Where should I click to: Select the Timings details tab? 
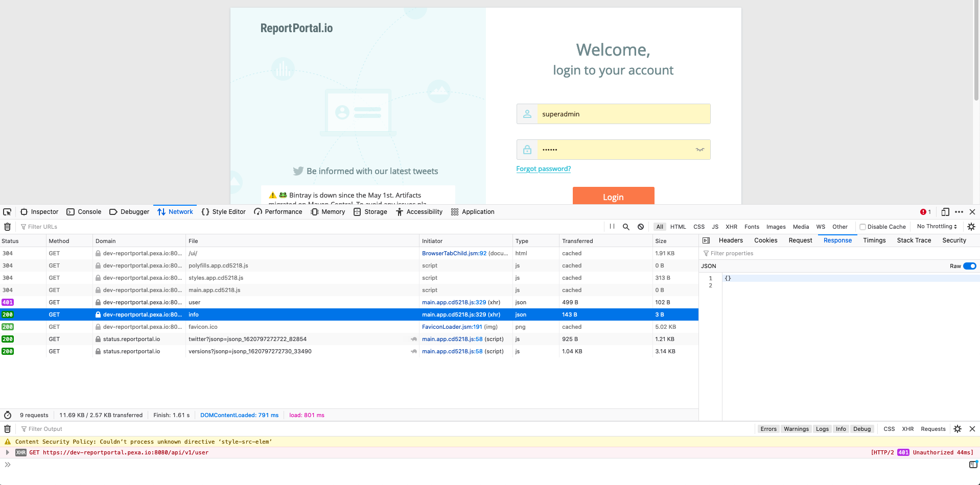click(x=874, y=240)
